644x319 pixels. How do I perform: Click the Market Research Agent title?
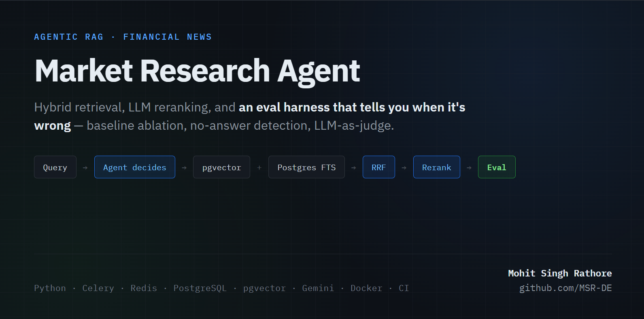pyautogui.click(x=198, y=71)
